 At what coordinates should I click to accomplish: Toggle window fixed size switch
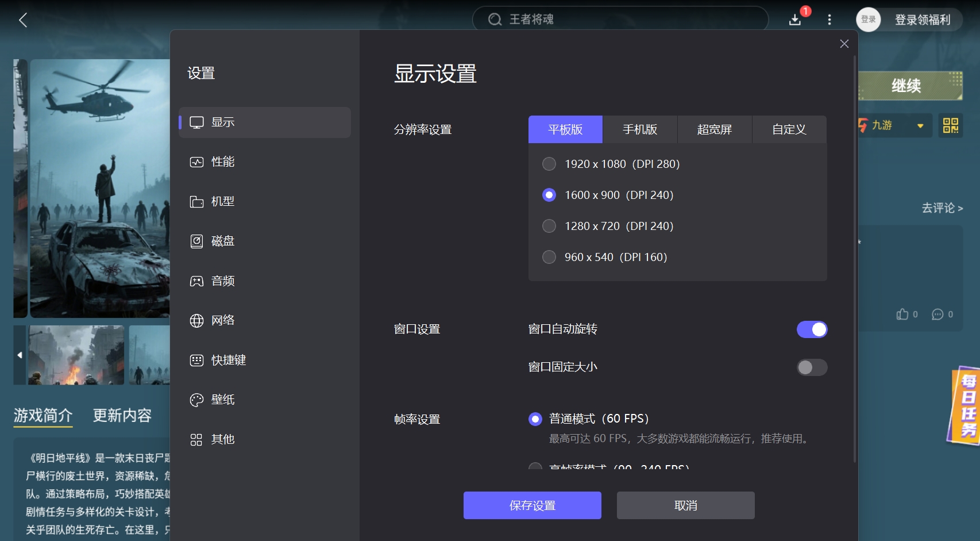pos(812,367)
